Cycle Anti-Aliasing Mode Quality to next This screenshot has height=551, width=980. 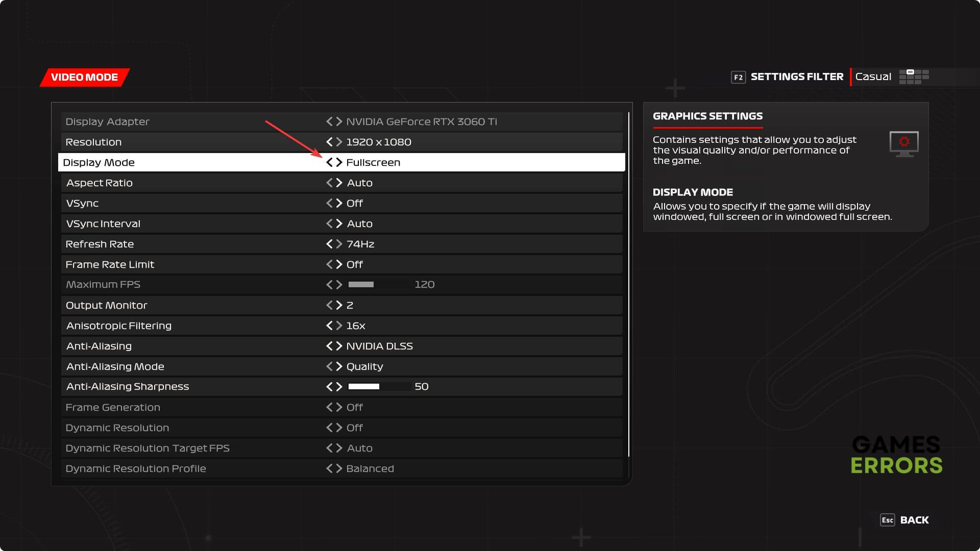coord(339,366)
